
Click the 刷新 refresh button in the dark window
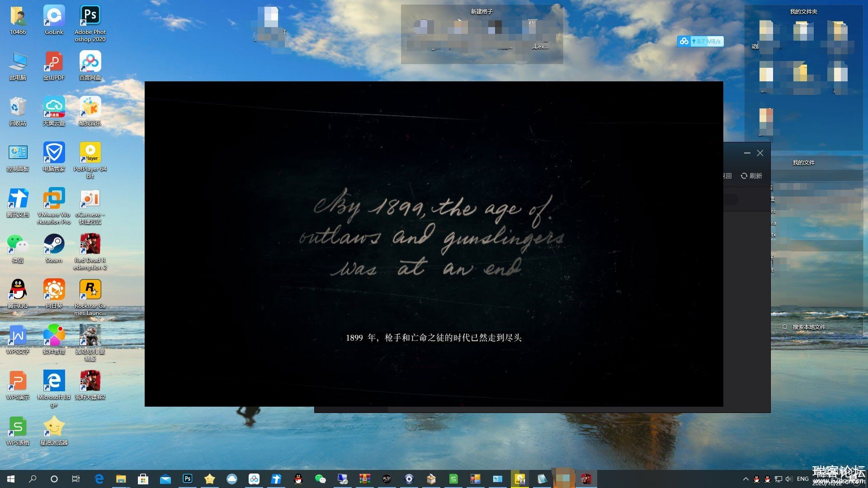751,176
